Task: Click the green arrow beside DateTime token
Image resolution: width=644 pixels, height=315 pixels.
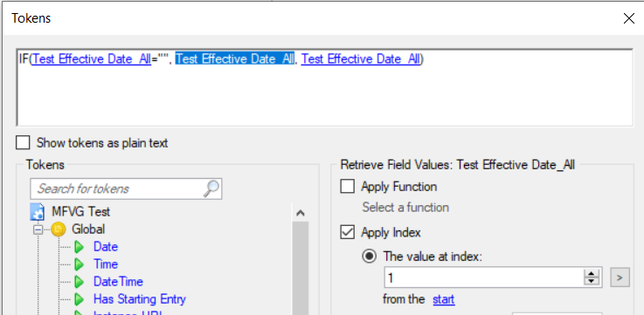Action: point(80,282)
